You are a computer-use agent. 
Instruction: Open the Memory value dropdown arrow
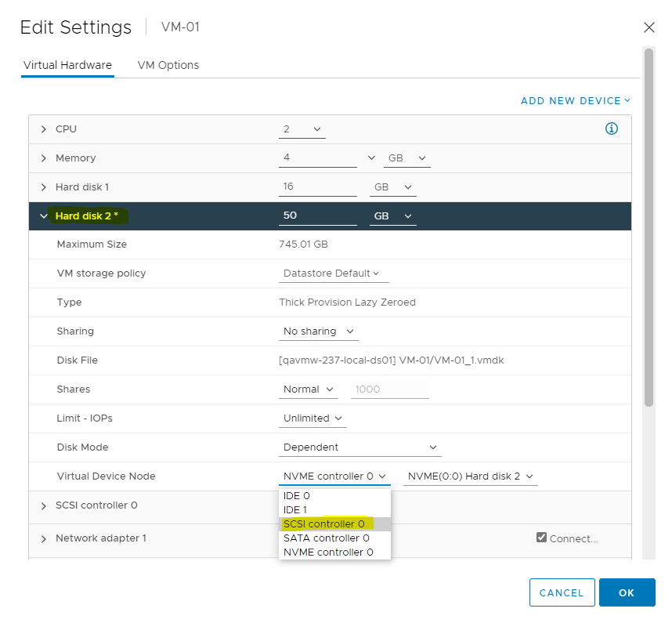coord(371,158)
